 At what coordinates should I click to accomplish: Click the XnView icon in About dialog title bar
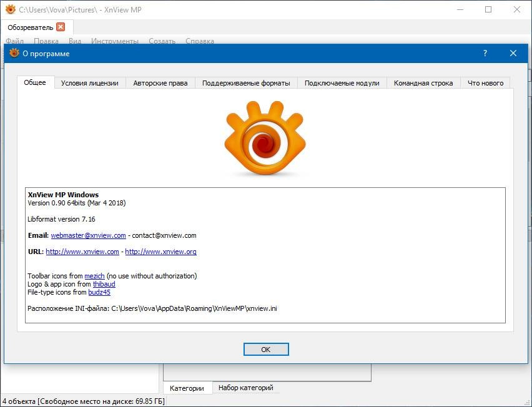pos(14,53)
